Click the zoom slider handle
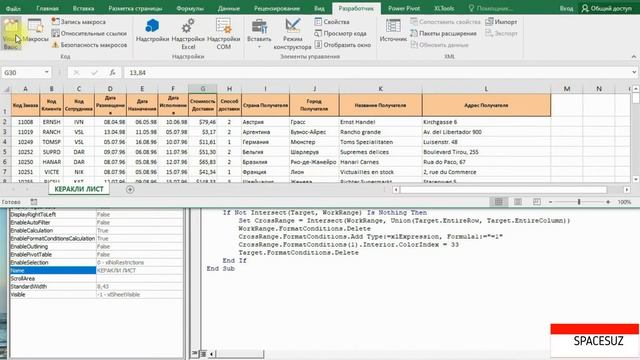640x360 pixels. pos(579,202)
